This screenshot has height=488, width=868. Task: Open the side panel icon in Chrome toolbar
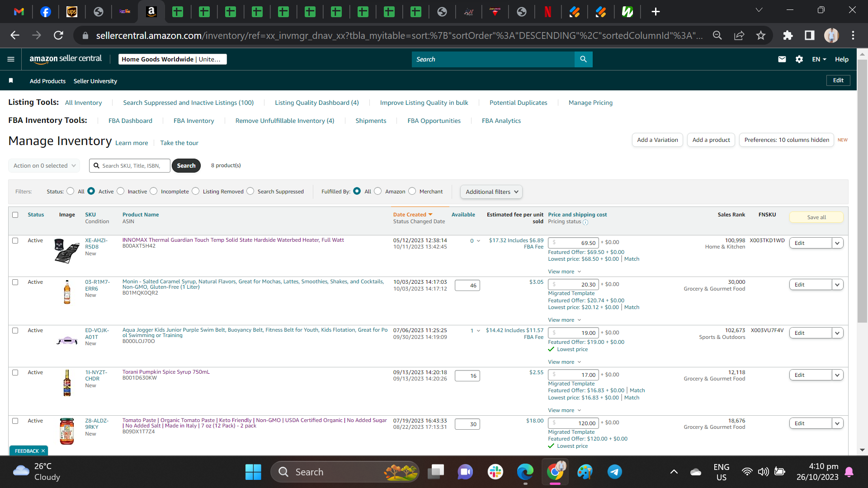click(x=809, y=35)
